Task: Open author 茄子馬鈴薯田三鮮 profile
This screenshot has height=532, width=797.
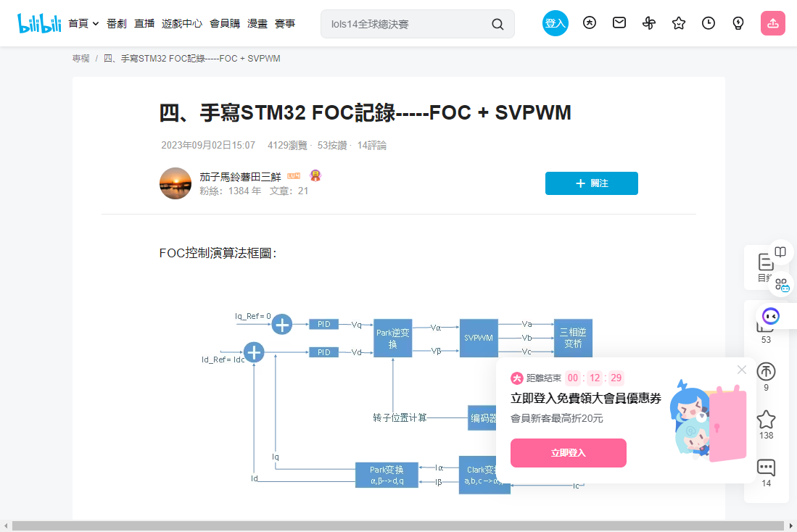Action: (240, 177)
